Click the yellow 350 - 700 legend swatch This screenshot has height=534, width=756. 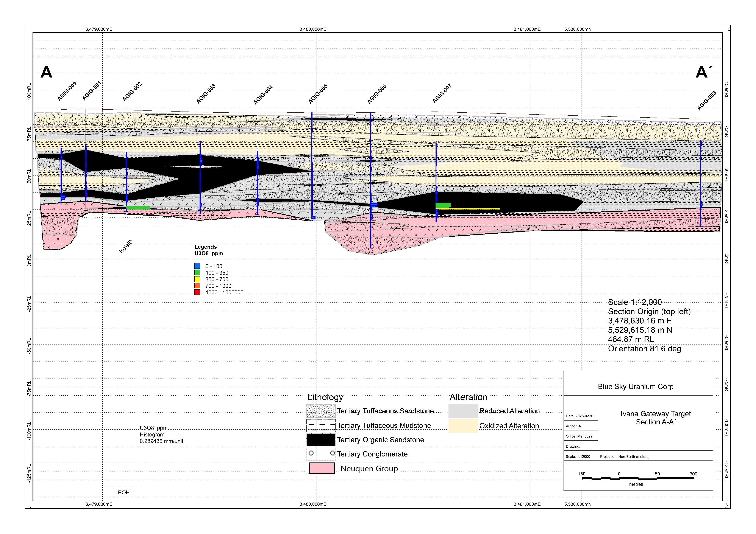pyautogui.click(x=197, y=279)
